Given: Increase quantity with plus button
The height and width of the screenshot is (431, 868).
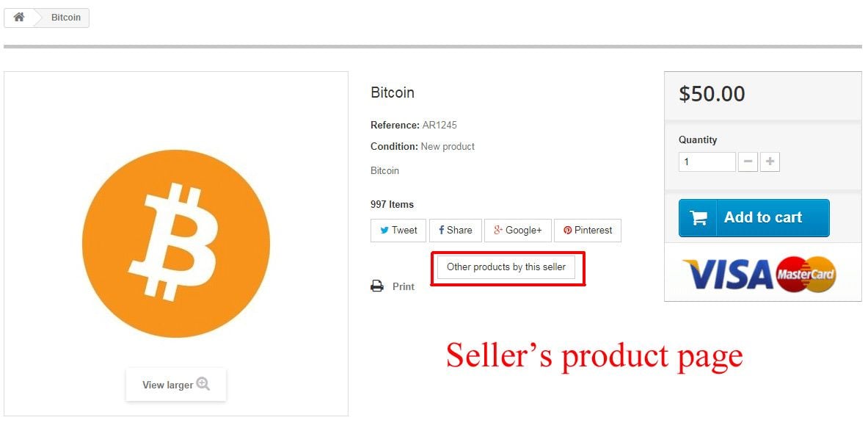Looking at the screenshot, I should tap(770, 162).
